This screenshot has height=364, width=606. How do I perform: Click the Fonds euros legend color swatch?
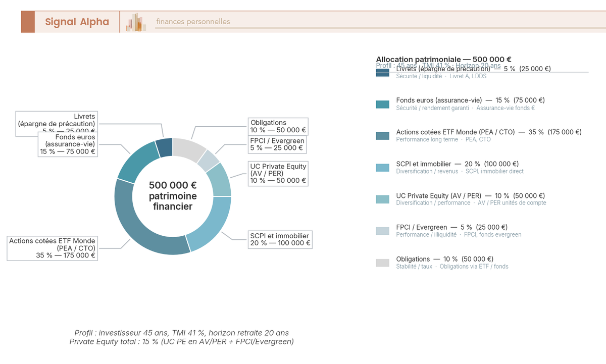click(x=382, y=105)
